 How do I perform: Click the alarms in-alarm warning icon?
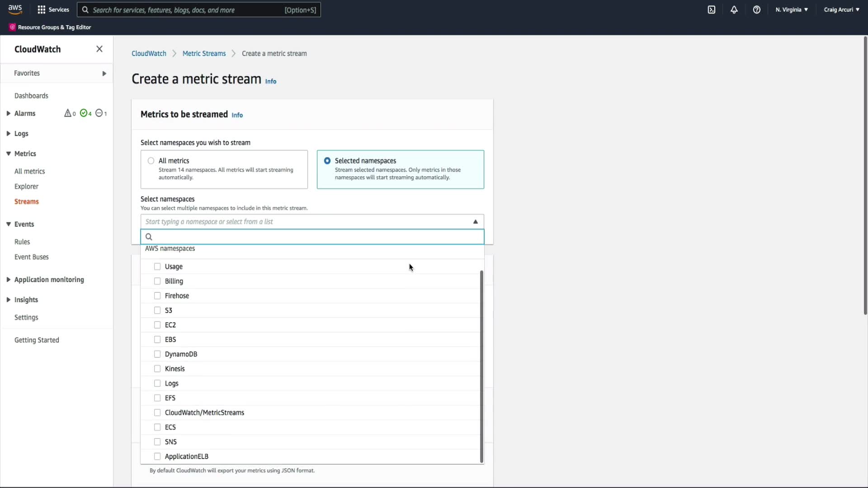pos(68,113)
